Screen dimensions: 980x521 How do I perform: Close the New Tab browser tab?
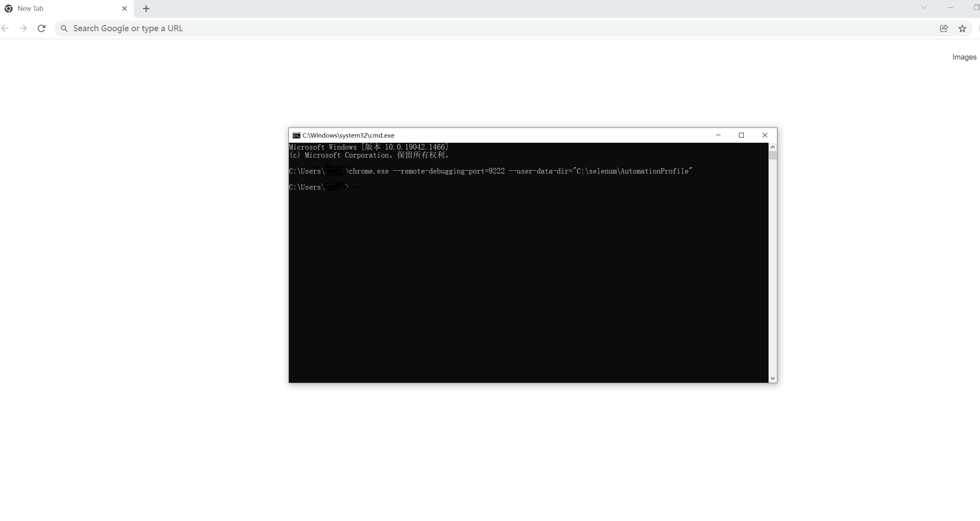click(124, 8)
